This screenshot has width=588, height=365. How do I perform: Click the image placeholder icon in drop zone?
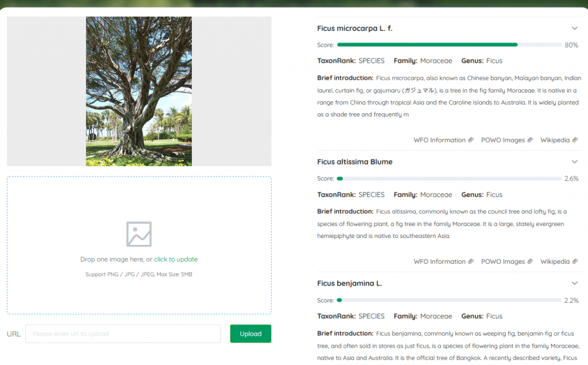(139, 234)
